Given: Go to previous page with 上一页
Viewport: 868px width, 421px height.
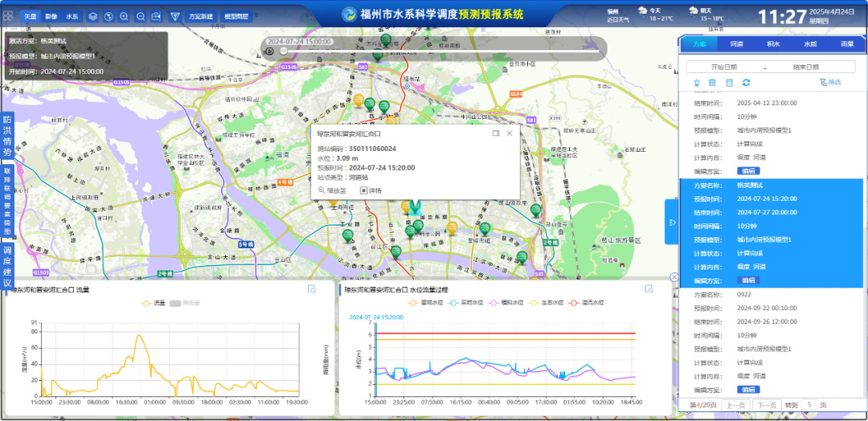Looking at the screenshot, I should [735, 405].
